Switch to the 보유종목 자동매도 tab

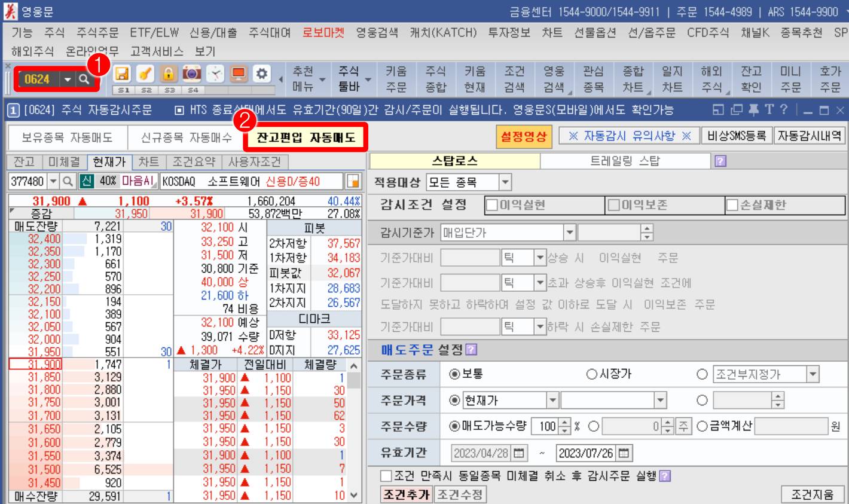67,138
